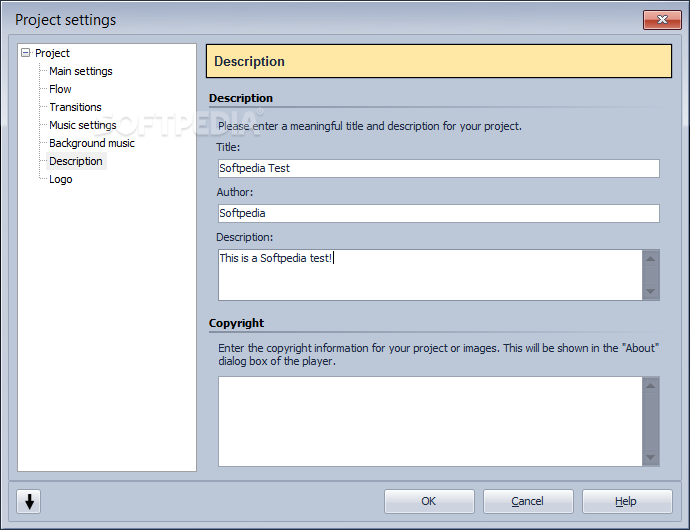Open the Transitions settings page
Screen dimensions: 690x530
click(75, 107)
